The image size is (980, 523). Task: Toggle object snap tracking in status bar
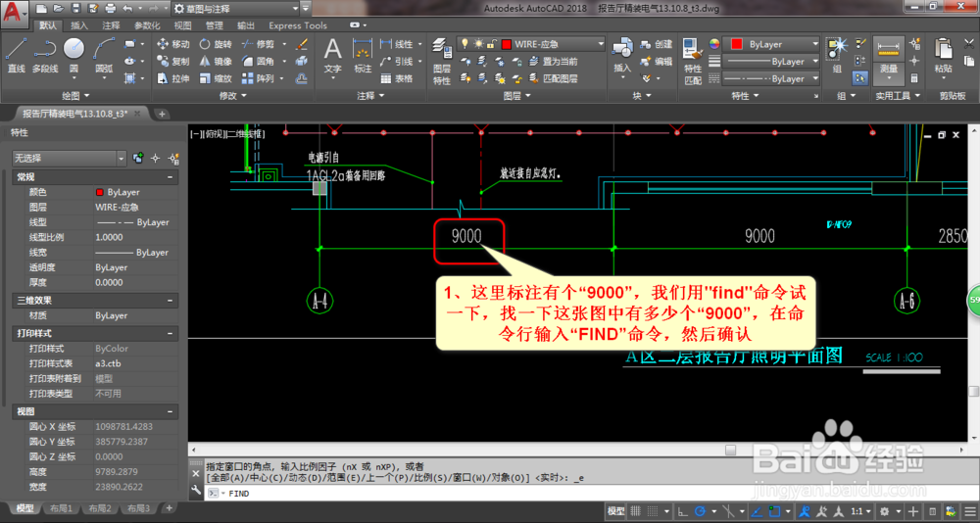pos(757,511)
